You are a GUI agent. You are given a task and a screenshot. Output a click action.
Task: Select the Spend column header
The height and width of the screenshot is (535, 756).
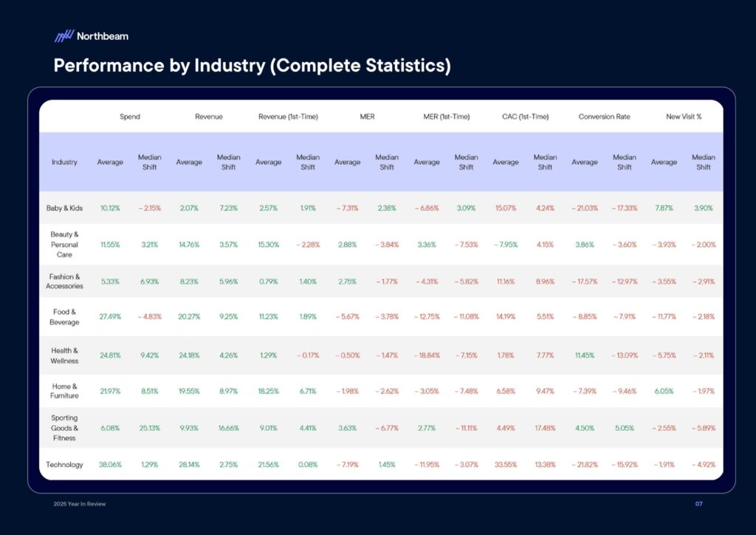(130, 116)
